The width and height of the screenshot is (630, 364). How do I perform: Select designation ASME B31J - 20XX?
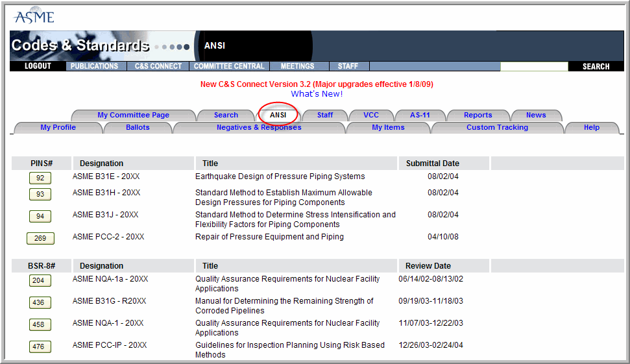[x=105, y=215]
